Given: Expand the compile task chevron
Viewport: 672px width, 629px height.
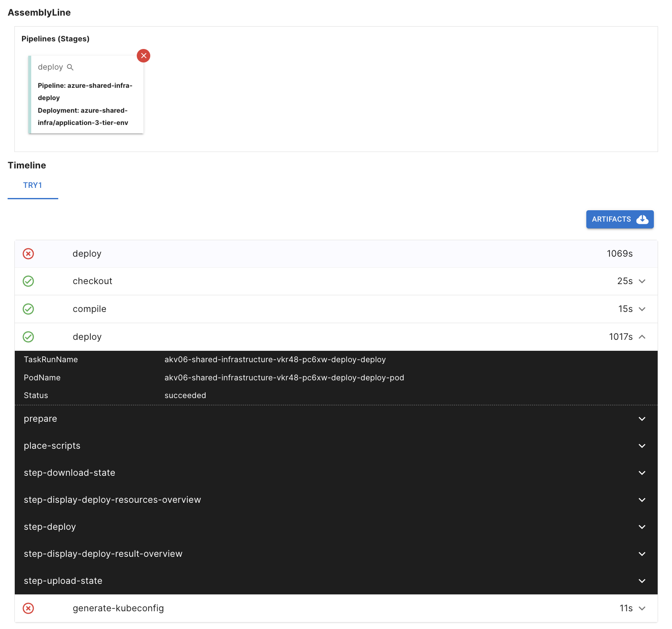Looking at the screenshot, I should pyautogui.click(x=642, y=309).
